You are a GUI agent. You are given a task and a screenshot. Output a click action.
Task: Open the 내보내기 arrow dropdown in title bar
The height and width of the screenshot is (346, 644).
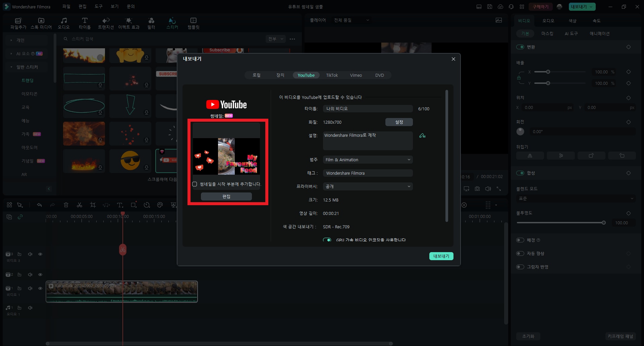[591, 7]
